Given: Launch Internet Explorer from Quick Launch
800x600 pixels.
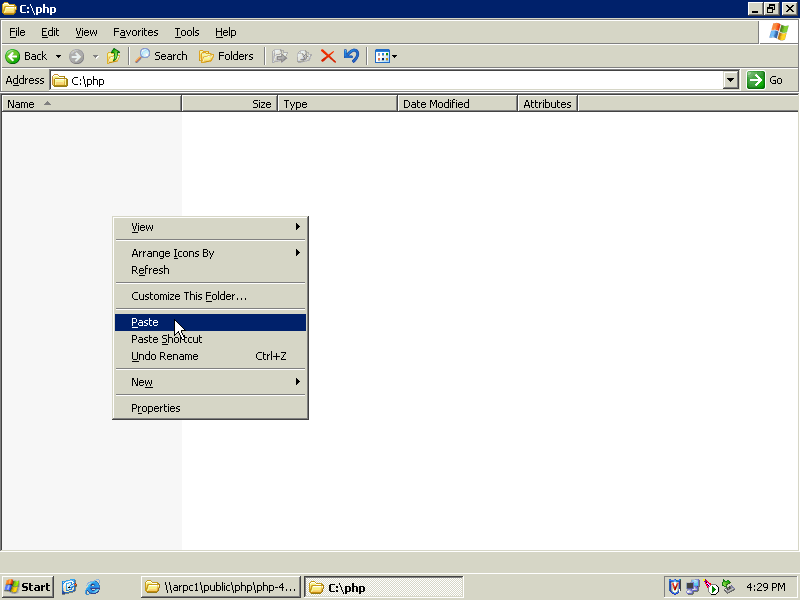Looking at the screenshot, I should point(93,587).
